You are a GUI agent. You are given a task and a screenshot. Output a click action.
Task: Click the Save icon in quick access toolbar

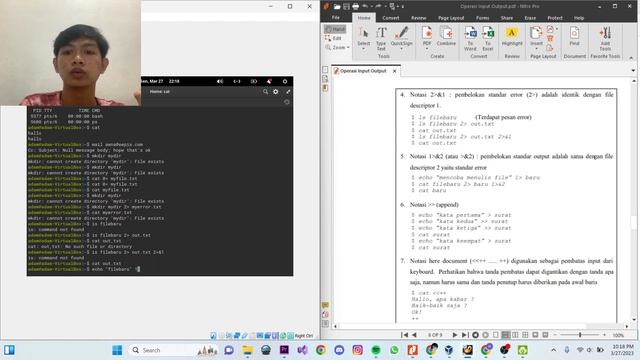pos(346,6)
